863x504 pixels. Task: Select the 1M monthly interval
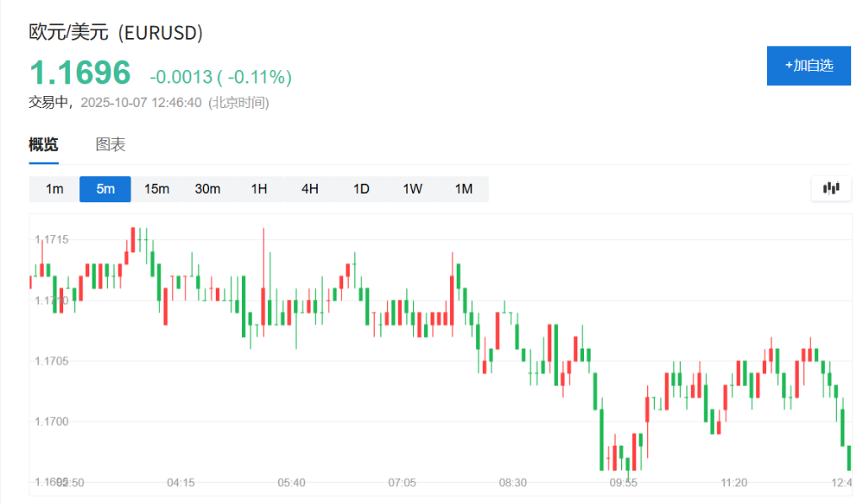464,189
